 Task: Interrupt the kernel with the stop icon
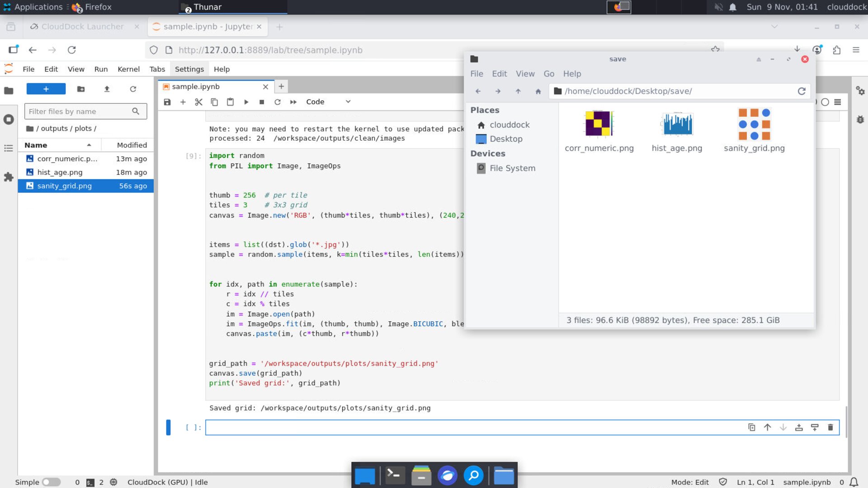click(262, 102)
